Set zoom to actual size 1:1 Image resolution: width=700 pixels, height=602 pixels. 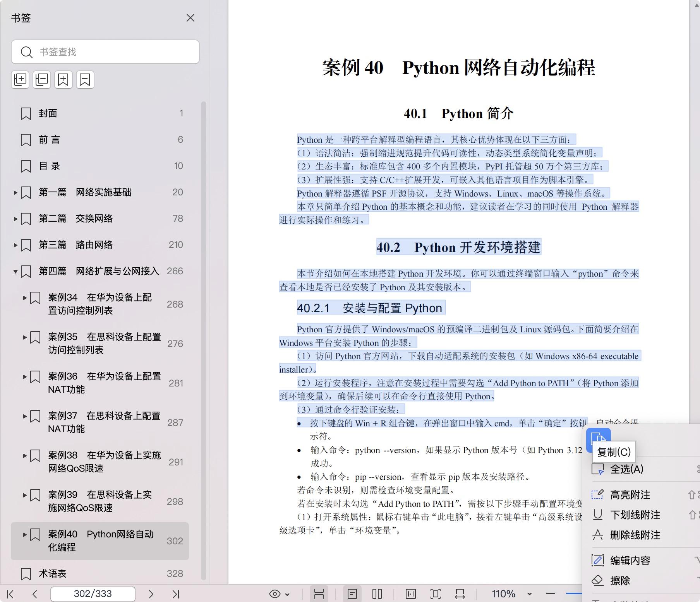coord(411,594)
